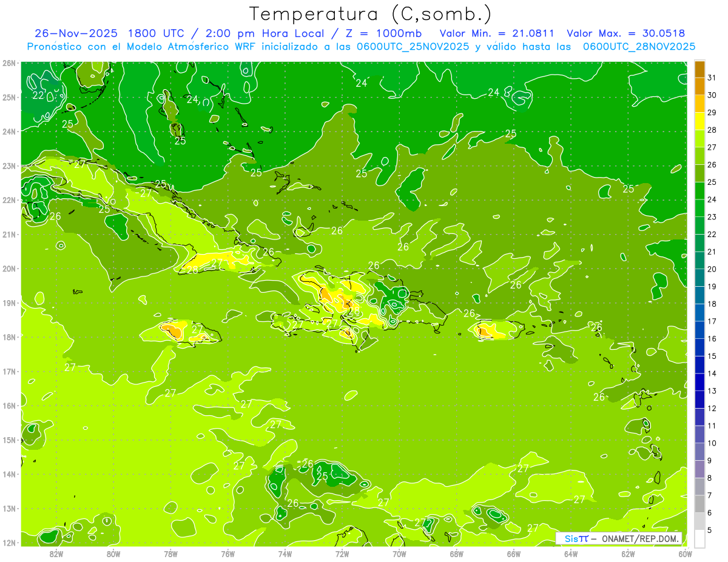This screenshot has height=562, width=728.
Task: Click the 26N latitude label
Action: point(9,63)
